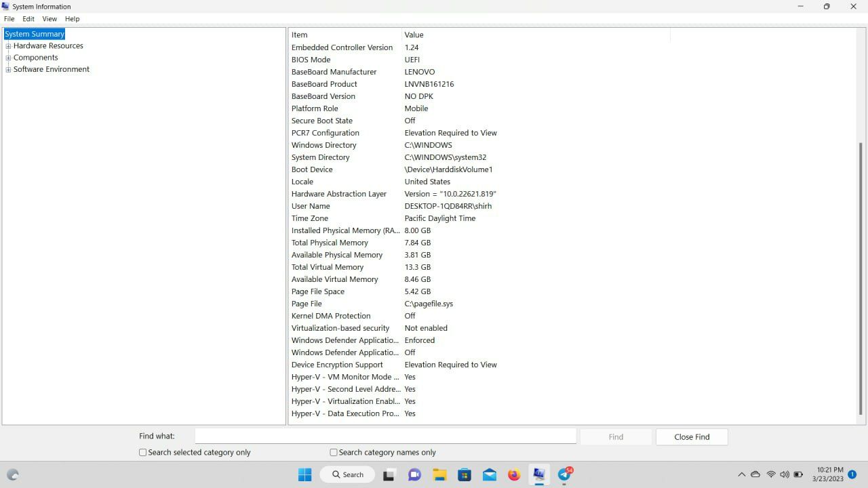The width and height of the screenshot is (868, 488).
Task: Open the Mail app from taskbar
Action: click(x=490, y=474)
